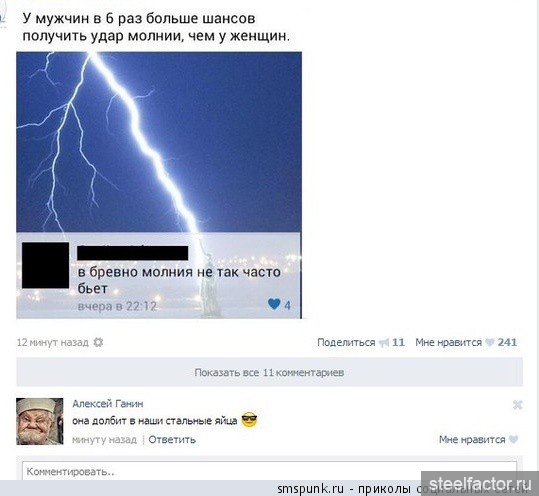
Task: Click the 'Поделиться' share button
Action: [346, 342]
